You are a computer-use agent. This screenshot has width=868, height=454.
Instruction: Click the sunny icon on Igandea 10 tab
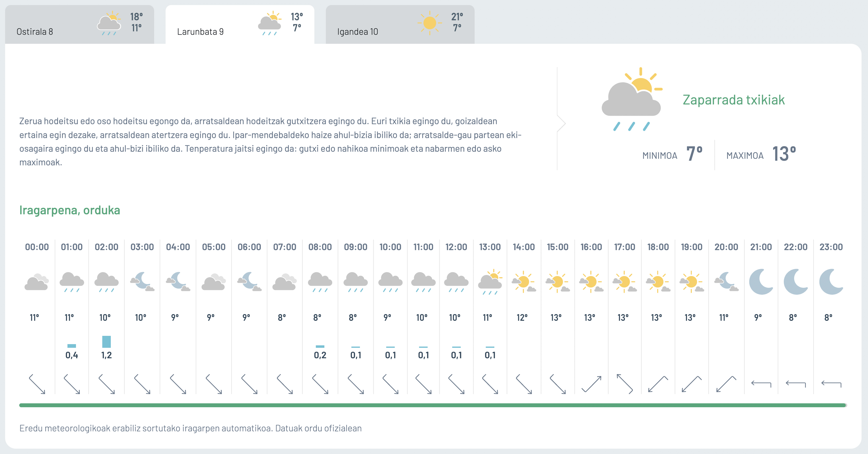pos(430,23)
